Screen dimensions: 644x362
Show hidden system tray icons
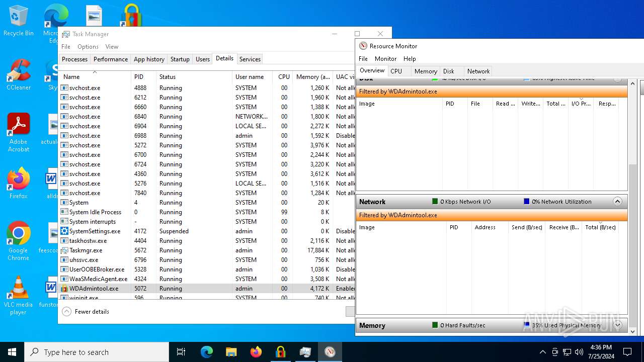click(x=542, y=352)
